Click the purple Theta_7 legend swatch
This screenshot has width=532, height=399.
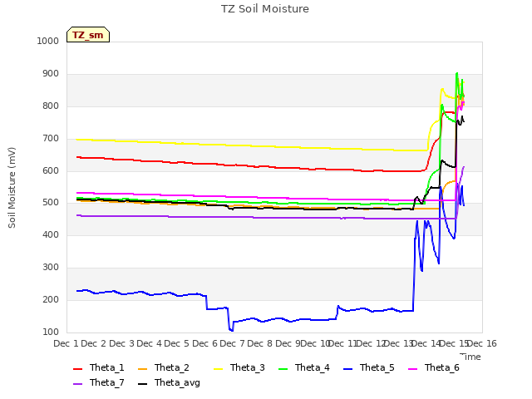77,384
